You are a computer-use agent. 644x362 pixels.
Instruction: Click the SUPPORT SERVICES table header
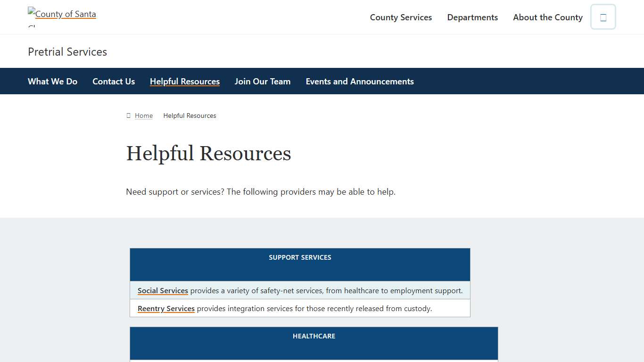click(300, 257)
